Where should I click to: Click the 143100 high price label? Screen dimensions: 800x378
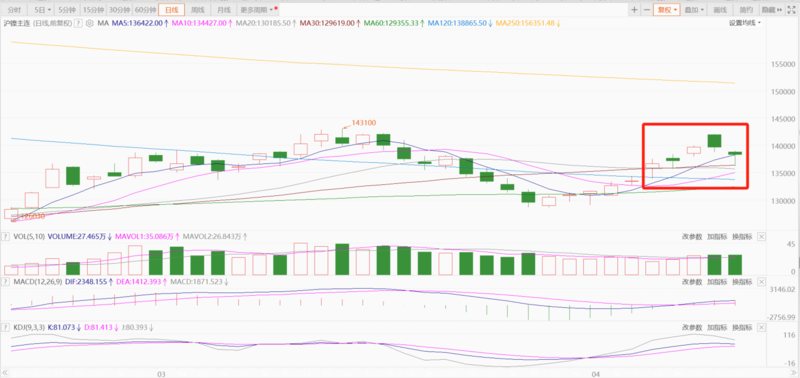[364, 123]
